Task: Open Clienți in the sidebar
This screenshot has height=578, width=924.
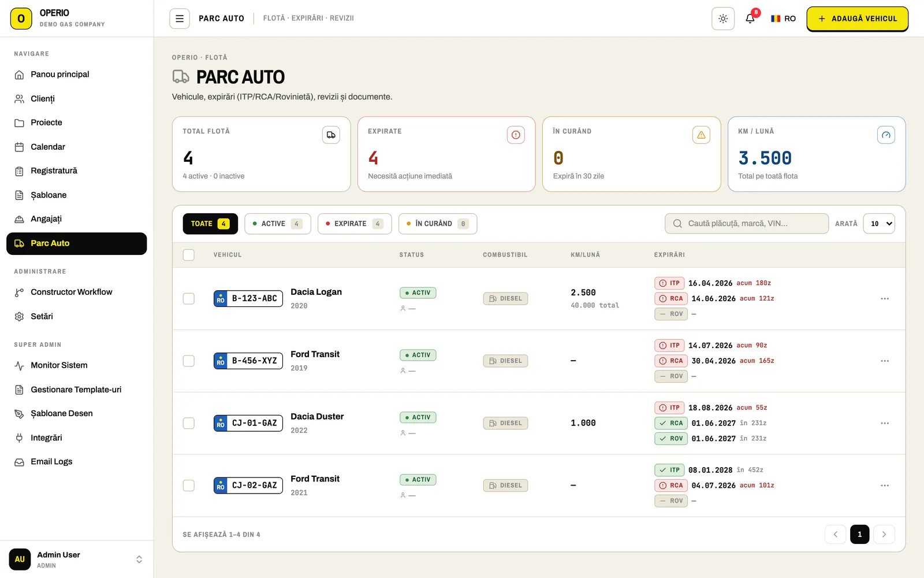Action: click(77, 99)
